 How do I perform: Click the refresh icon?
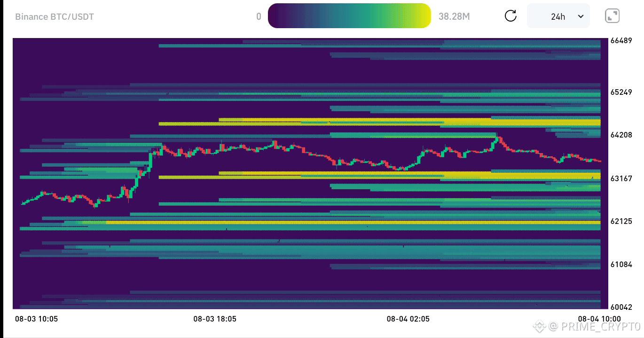510,16
